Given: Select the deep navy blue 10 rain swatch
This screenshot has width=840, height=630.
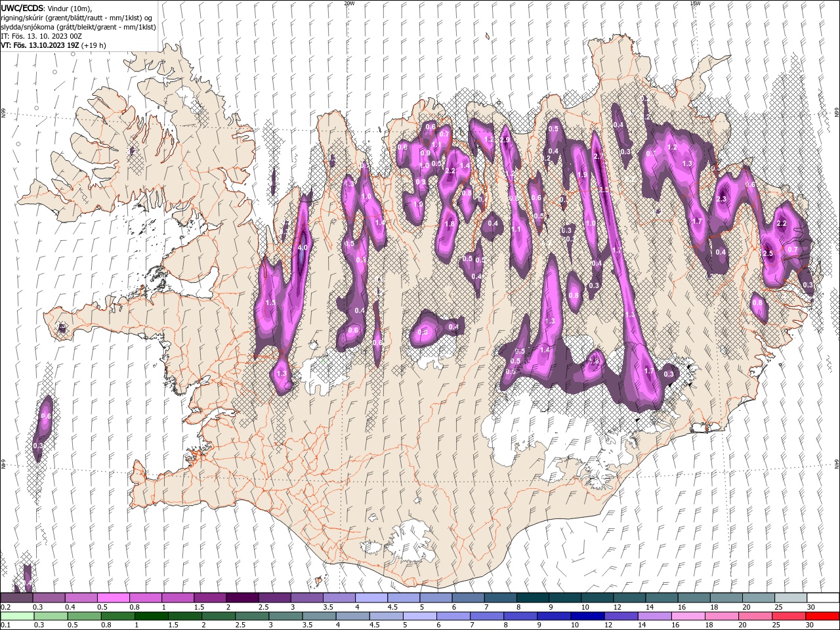Looking at the screenshot, I should click(x=587, y=616).
